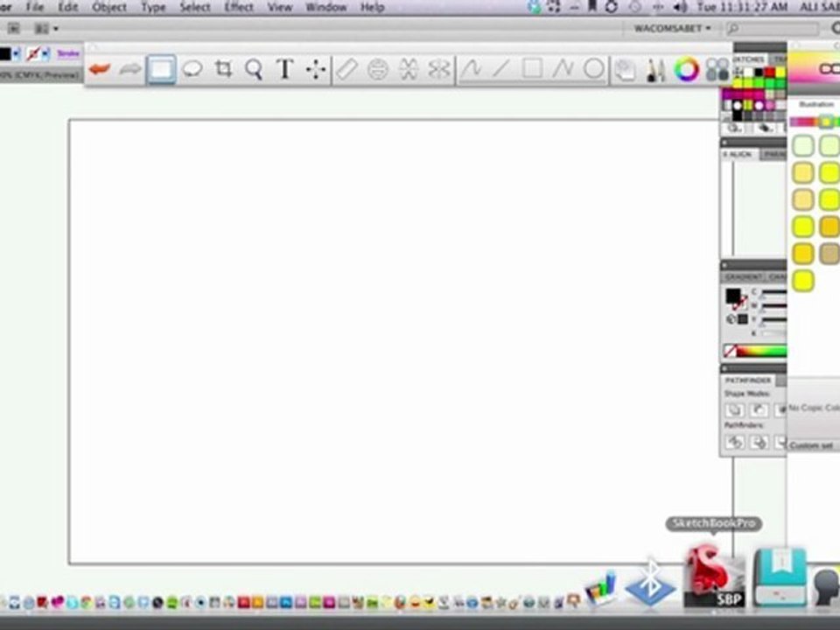Viewport: 840px width, 630px height.
Task: Open the Color Wheel editor
Action: point(686,70)
